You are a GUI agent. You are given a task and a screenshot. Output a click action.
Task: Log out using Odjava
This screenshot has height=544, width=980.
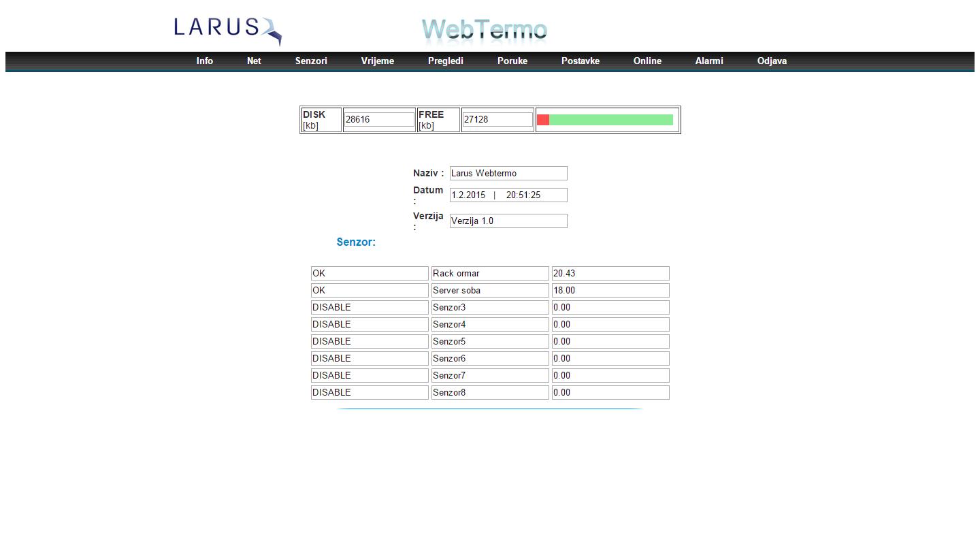coord(772,61)
